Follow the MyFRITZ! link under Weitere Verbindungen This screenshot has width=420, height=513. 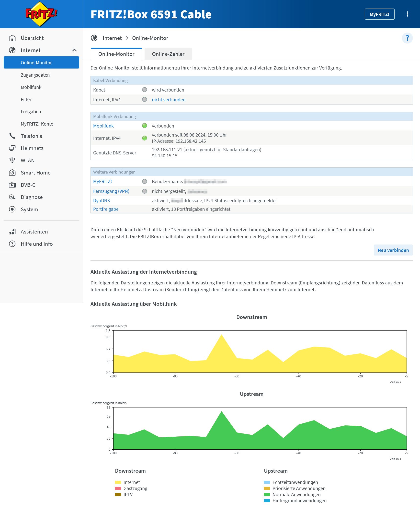pyautogui.click(x=102, y=181)
